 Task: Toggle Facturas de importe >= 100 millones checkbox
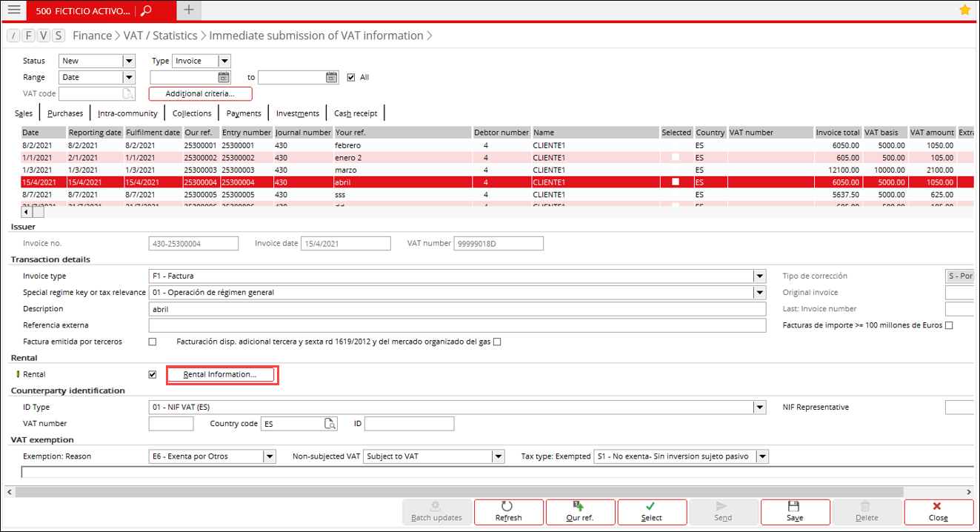click(x=949, y=325)
